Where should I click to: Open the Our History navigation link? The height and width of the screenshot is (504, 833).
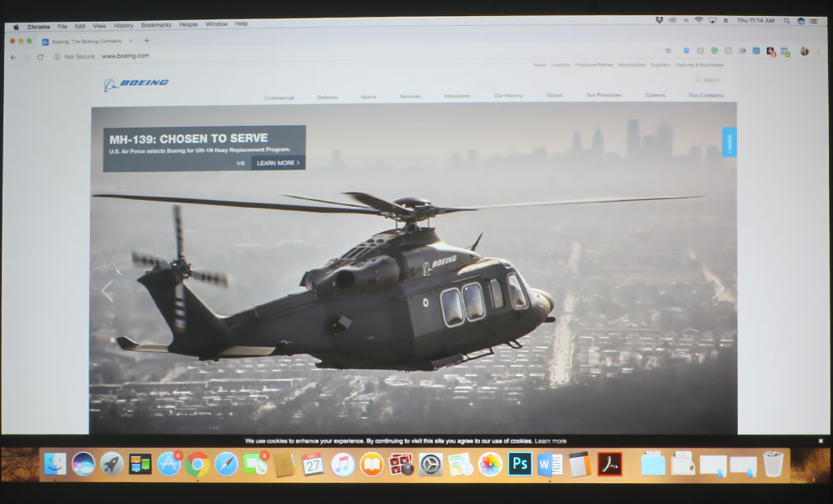(509, 96)
